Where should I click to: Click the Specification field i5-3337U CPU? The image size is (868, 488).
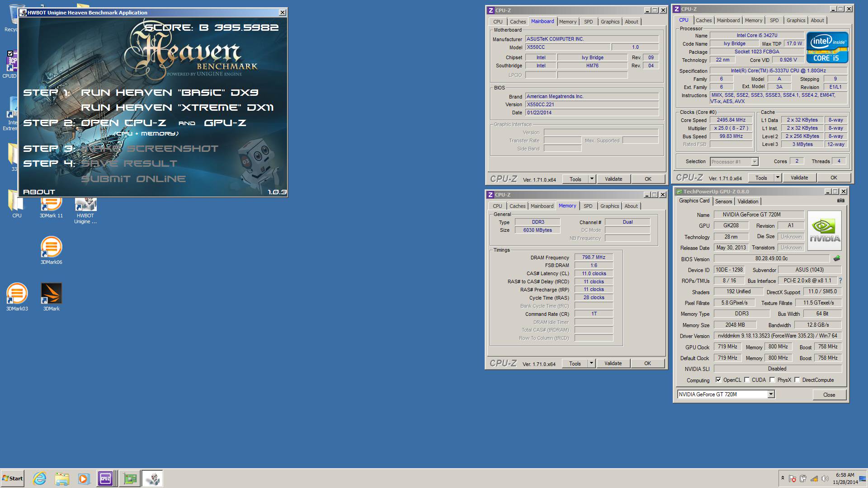tap(778, 70)
